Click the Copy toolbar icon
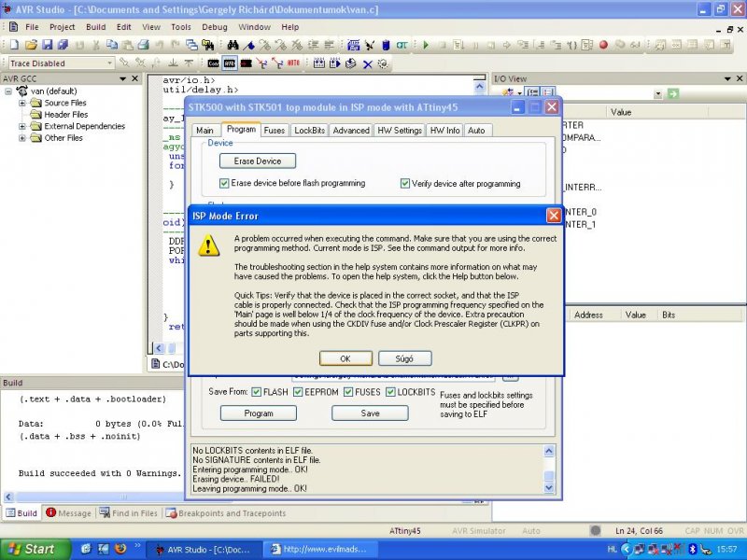Viewport: 747px width, 560px height. click(x=111, y=45)
